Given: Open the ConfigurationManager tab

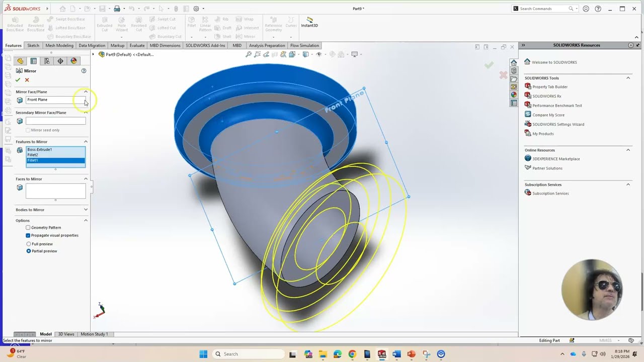Looking at the screenshot, I should 47,61.
